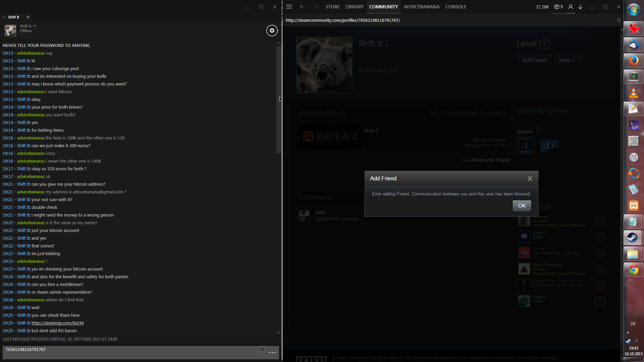Image resolution: width=644 pixels, height=362 pixels.
Task: Click the chat message input field
Action: click(x=131, y=352)
